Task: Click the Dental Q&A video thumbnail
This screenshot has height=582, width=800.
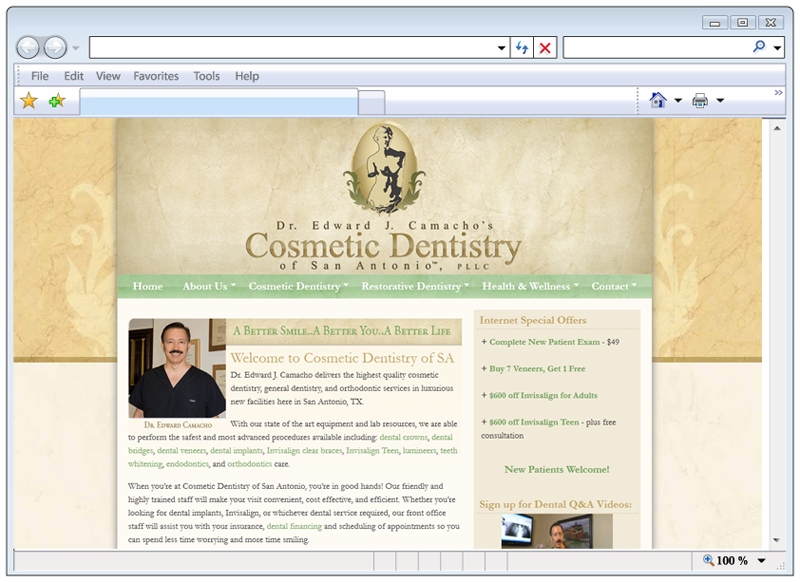Action: (557, 531)
